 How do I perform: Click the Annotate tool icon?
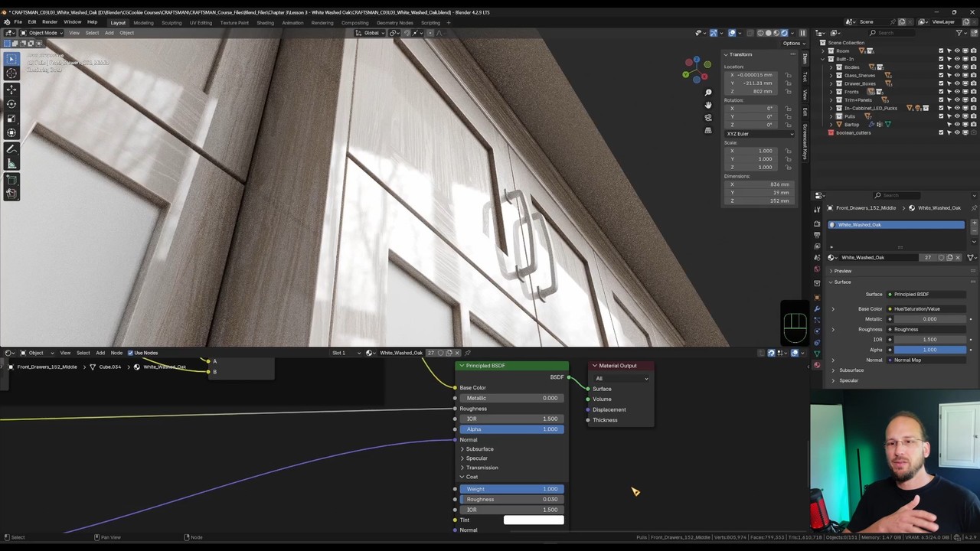point(11,149)
